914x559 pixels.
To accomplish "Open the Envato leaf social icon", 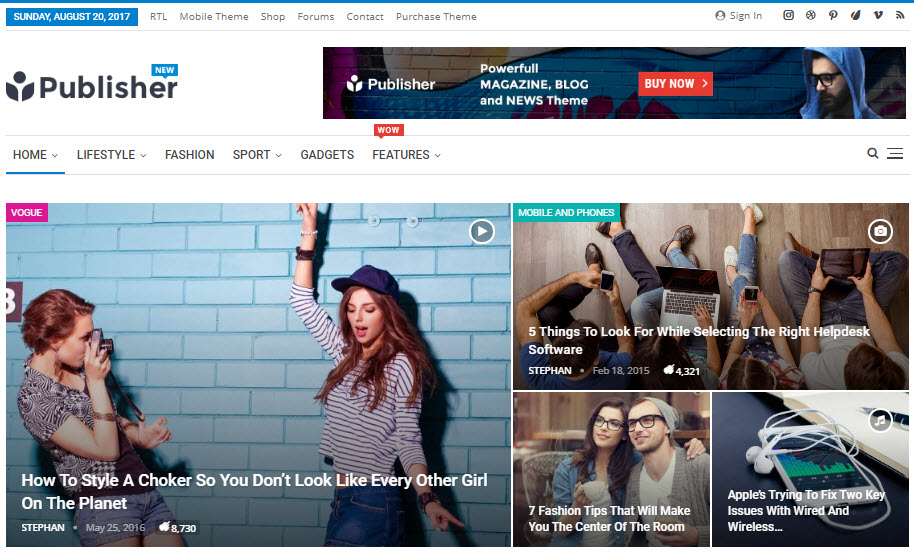I will (855, 15).
